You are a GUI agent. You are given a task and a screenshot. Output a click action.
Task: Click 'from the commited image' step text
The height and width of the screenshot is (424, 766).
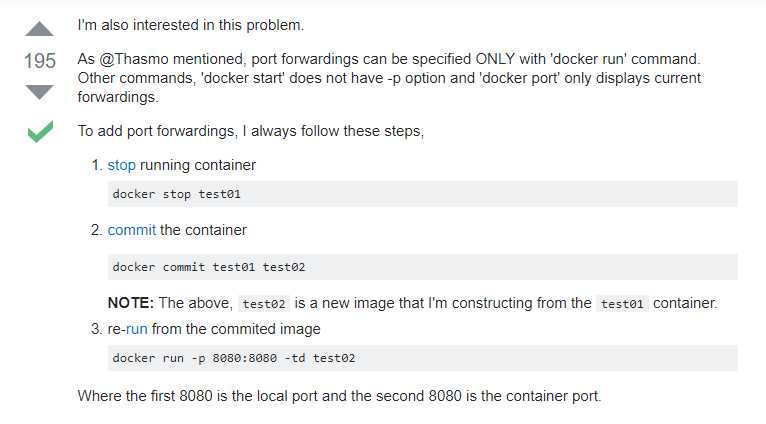pyautogui.click(x=236, y=329)
